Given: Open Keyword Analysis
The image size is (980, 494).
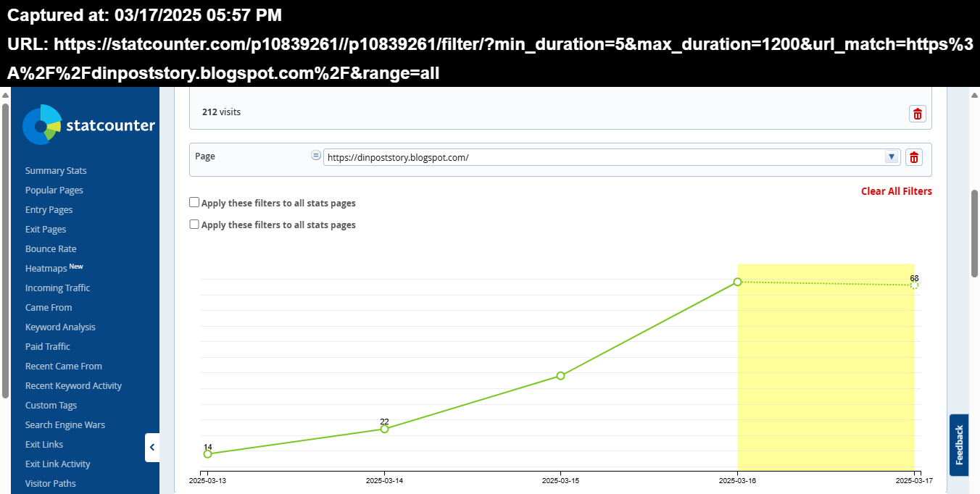Looking at the screenshot, I should 60,327.
